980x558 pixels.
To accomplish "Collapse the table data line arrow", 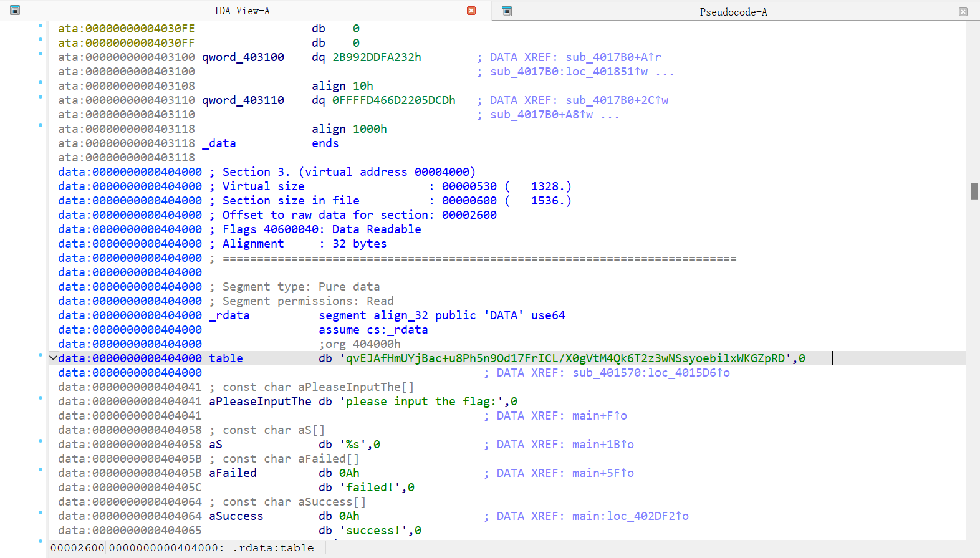I will [x=53, y=358].
